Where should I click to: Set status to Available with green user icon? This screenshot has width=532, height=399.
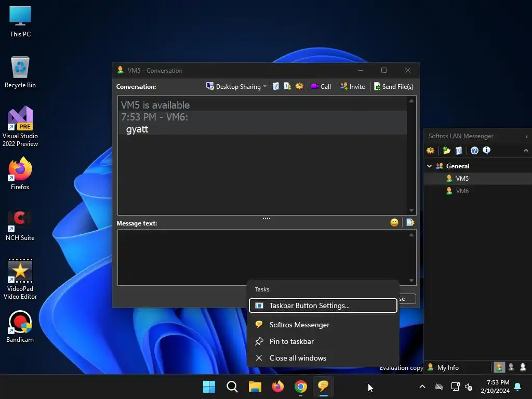point(499,367)
